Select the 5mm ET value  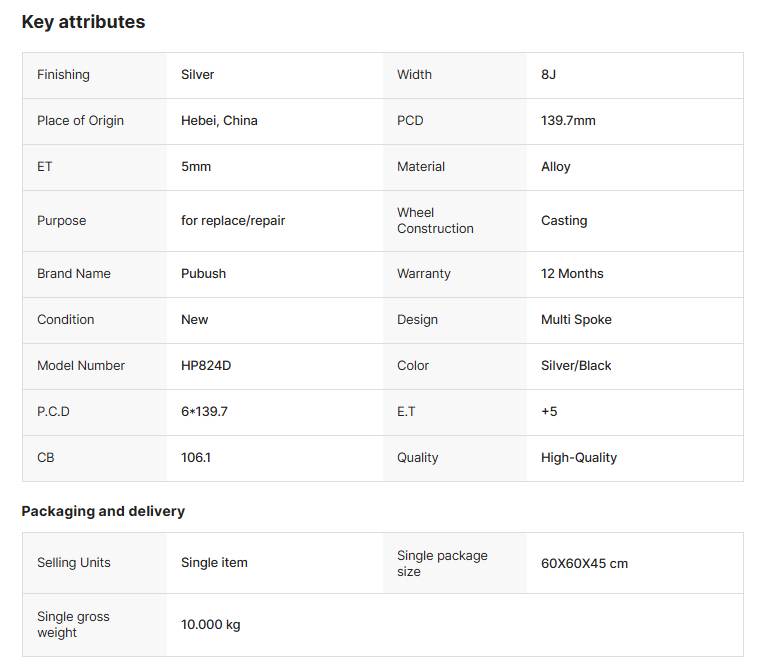(x=196, y=167)
